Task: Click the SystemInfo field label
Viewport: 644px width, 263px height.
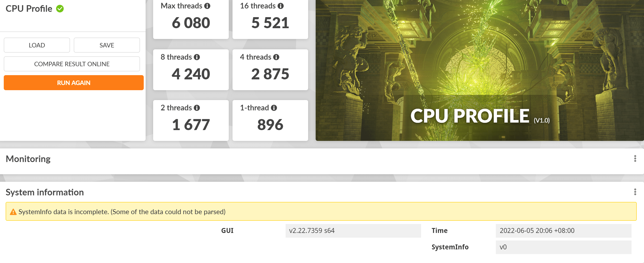Action: click(450, 247)
